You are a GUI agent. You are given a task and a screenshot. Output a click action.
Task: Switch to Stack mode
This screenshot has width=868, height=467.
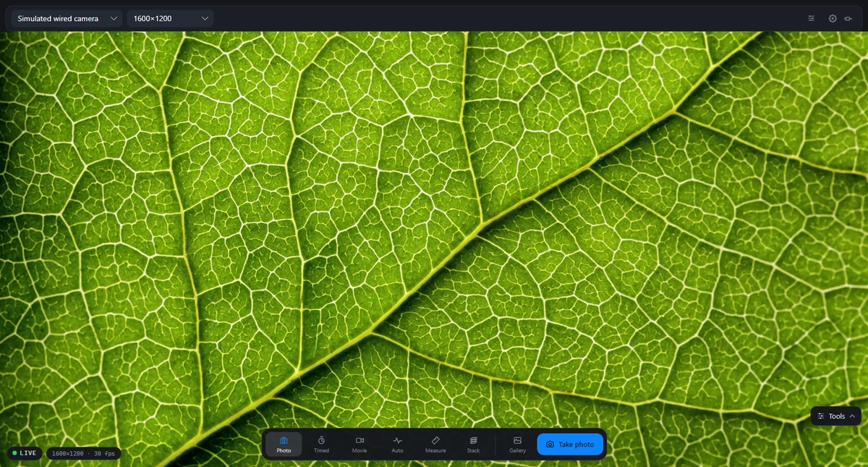473,444
